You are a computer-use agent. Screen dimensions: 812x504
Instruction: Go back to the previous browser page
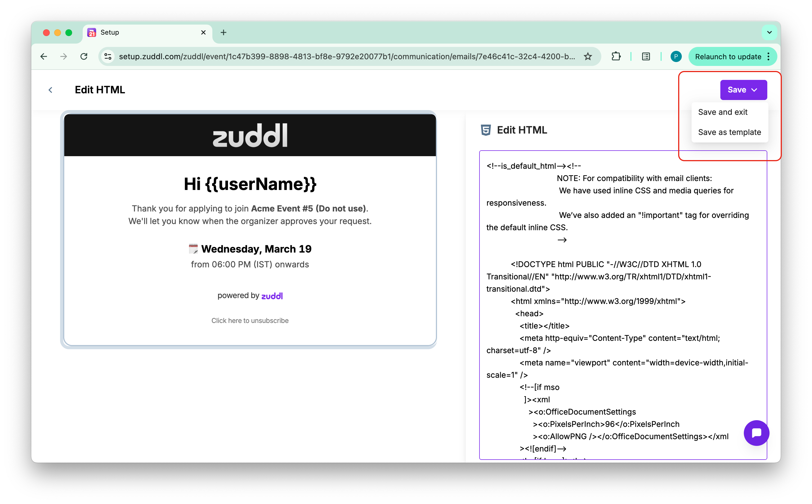click(x=44, y=57)
